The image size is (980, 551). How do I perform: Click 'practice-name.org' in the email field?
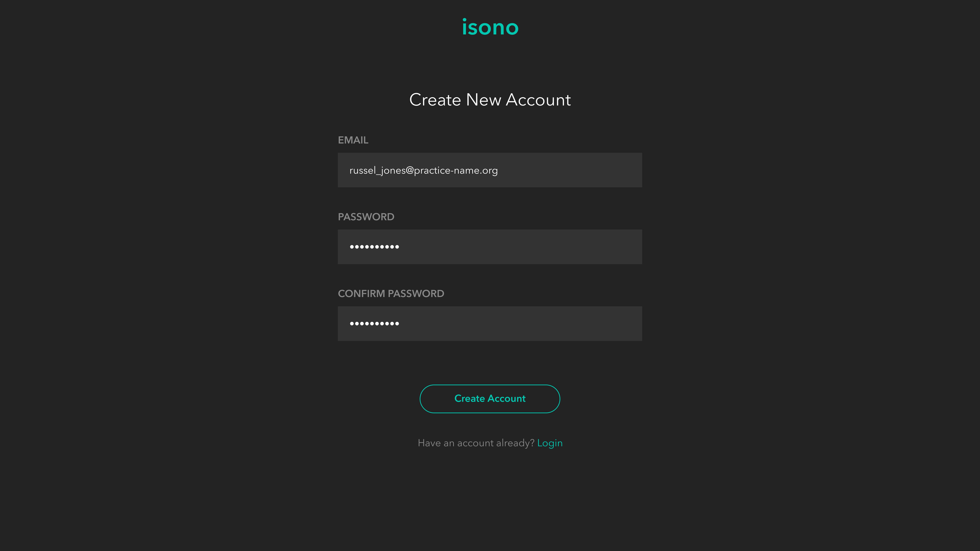456,170
